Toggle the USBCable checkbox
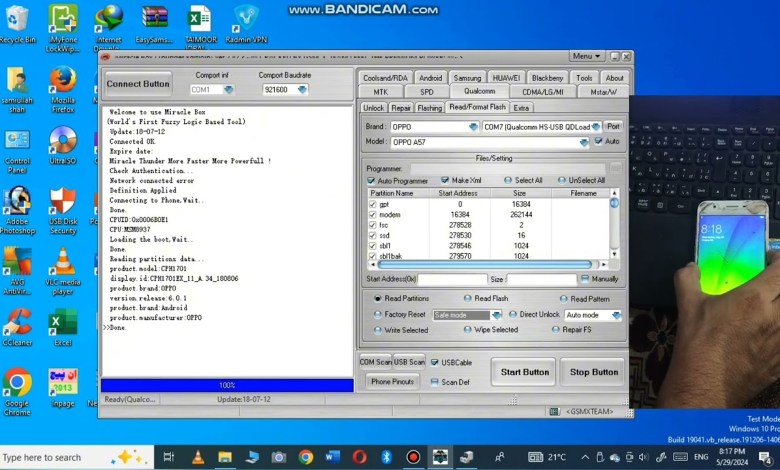This screenshot has height=470, width=780. 435,363
